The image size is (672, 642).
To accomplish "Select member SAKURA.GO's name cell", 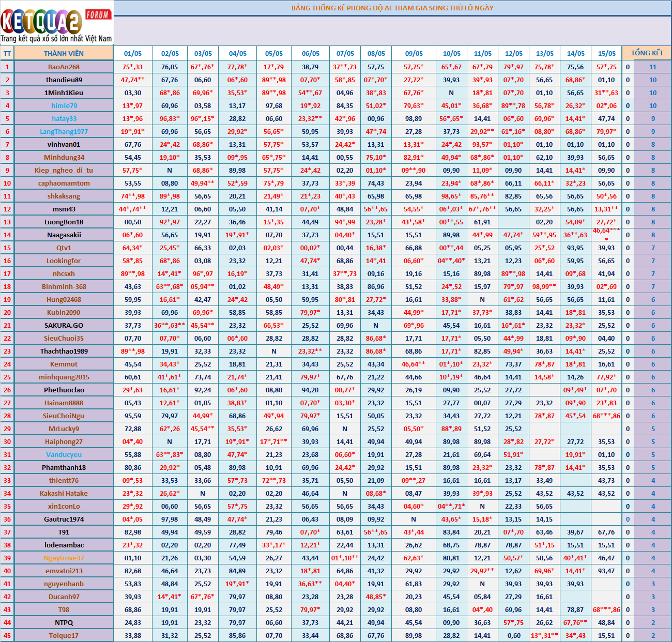I will pos(64,325).
